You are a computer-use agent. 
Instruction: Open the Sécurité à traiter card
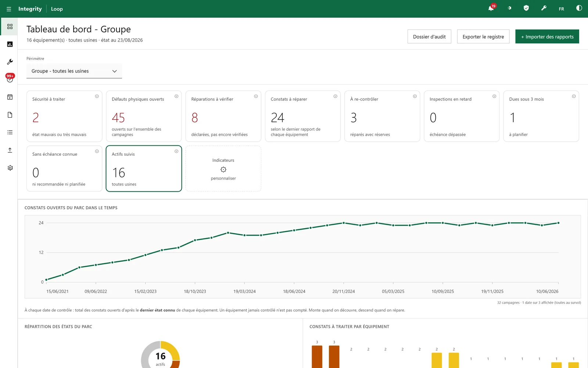click(64, 116)
